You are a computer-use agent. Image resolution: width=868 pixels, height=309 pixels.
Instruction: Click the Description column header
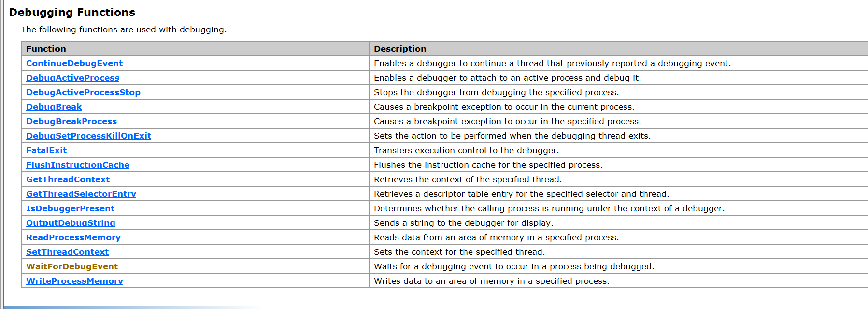[x=400, y=49]
